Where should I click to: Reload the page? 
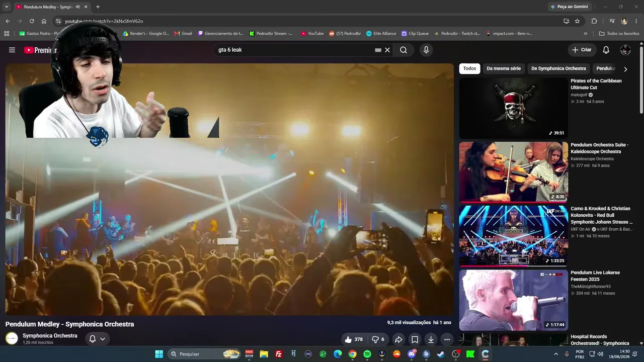32,21
